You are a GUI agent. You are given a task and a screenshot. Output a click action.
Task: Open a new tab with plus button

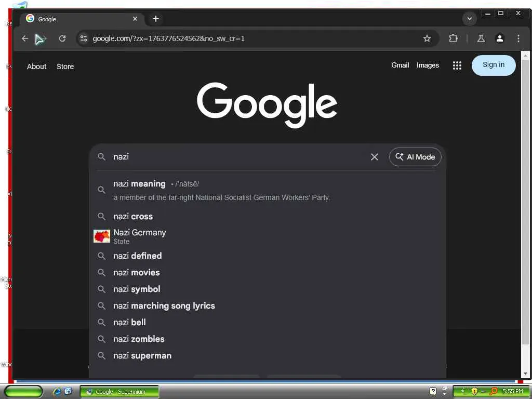[x=156, y=19]
